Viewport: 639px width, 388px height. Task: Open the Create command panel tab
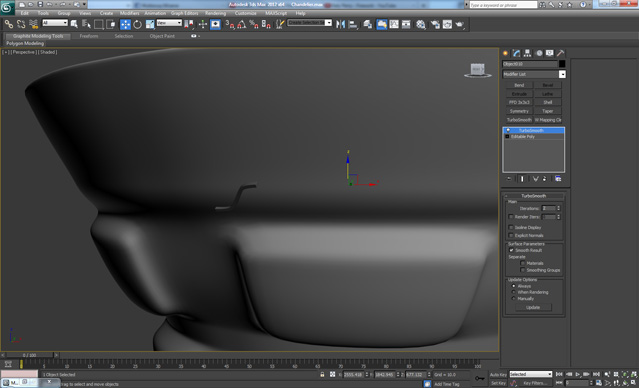point(506,53)
